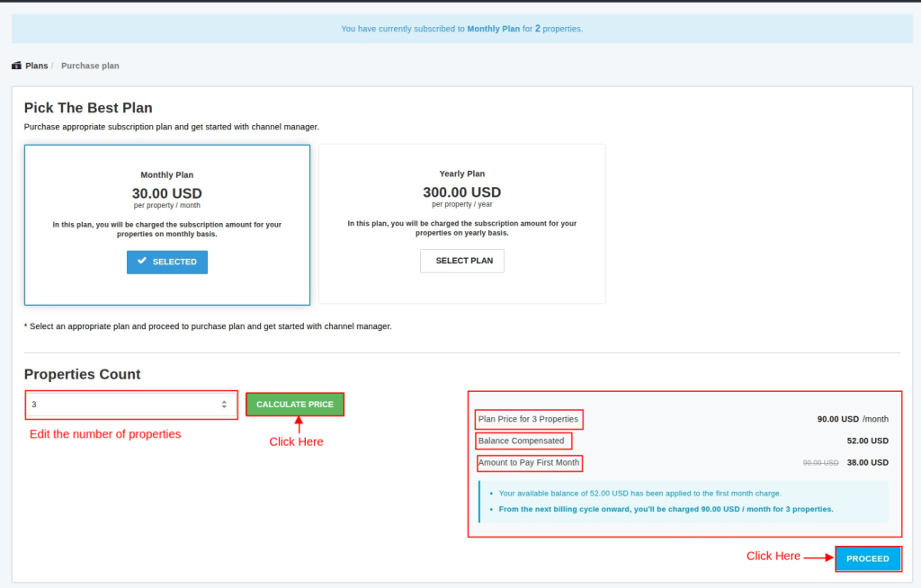The width and height of the screenshot is (921, 588).
Task: Click the struck-through 90.00 USD price
Action: (x=820, y=463)
